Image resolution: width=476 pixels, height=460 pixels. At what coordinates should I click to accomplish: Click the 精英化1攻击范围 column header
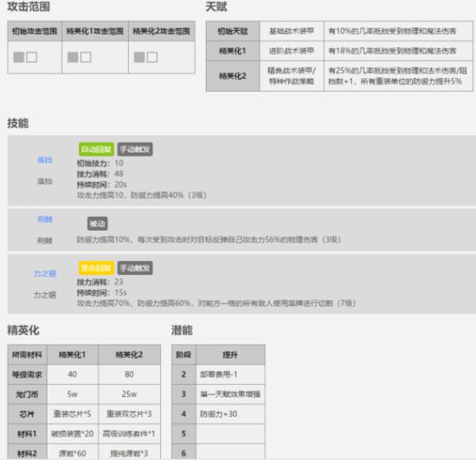pos(95,31)
